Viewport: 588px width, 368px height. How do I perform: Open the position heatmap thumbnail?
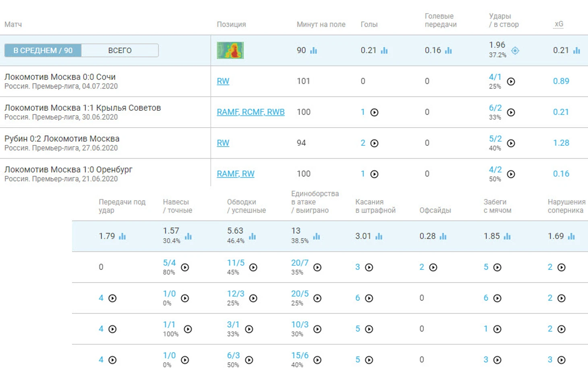[x=230, y=50]
